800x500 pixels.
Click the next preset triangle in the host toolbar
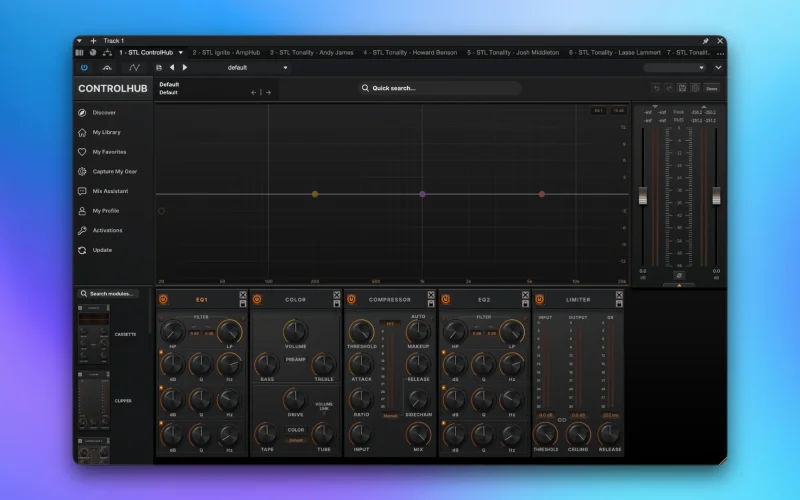pos(185,67)
